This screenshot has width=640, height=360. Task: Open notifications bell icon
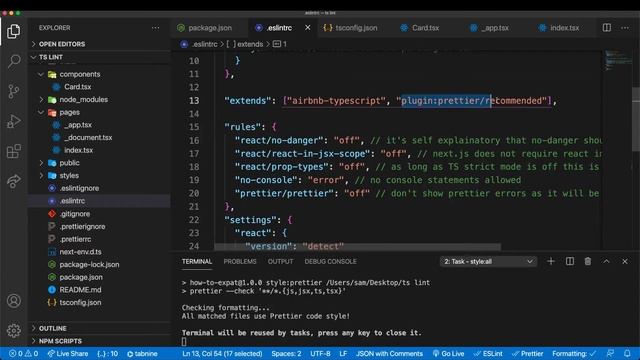pos(627,353)
